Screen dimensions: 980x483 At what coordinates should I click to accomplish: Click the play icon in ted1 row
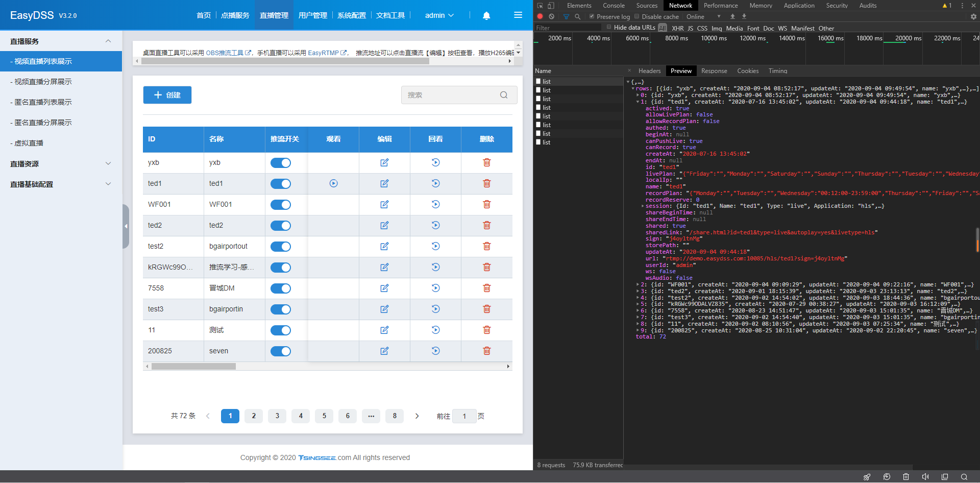[334, 183]
